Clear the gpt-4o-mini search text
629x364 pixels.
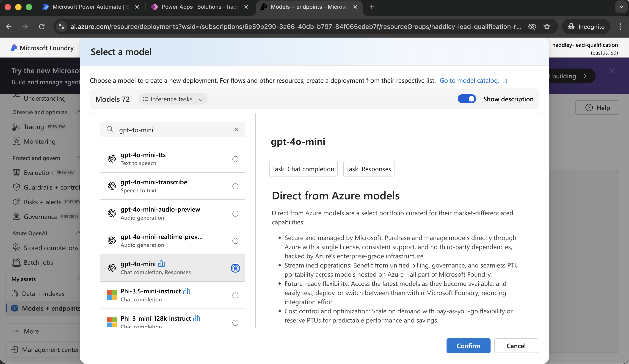[236, 130]
